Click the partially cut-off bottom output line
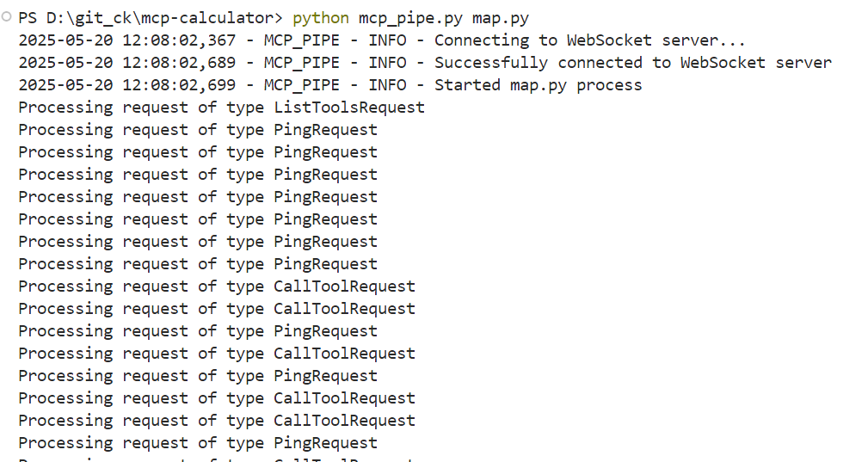This screenshot has height=462, width=868. (215, 459)
